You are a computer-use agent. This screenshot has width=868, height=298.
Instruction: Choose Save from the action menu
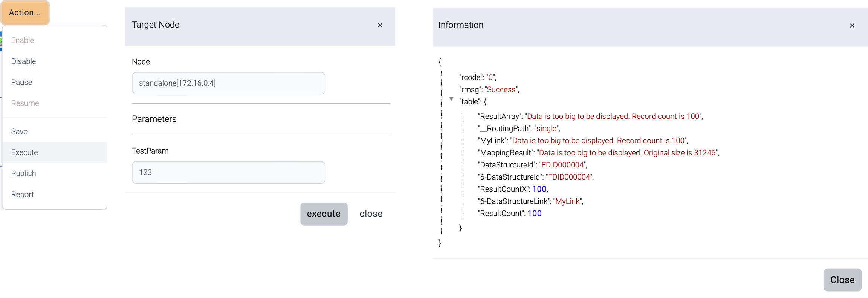coord(19,131)
